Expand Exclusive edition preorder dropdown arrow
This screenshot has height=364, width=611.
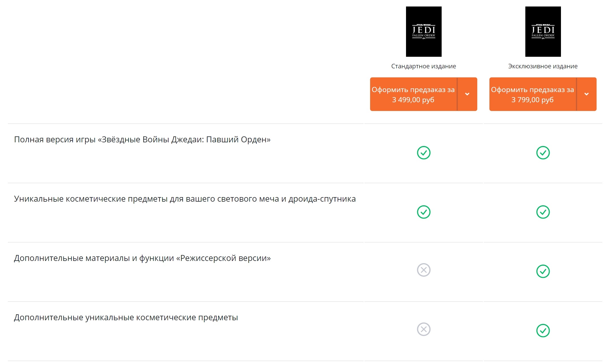587,94
